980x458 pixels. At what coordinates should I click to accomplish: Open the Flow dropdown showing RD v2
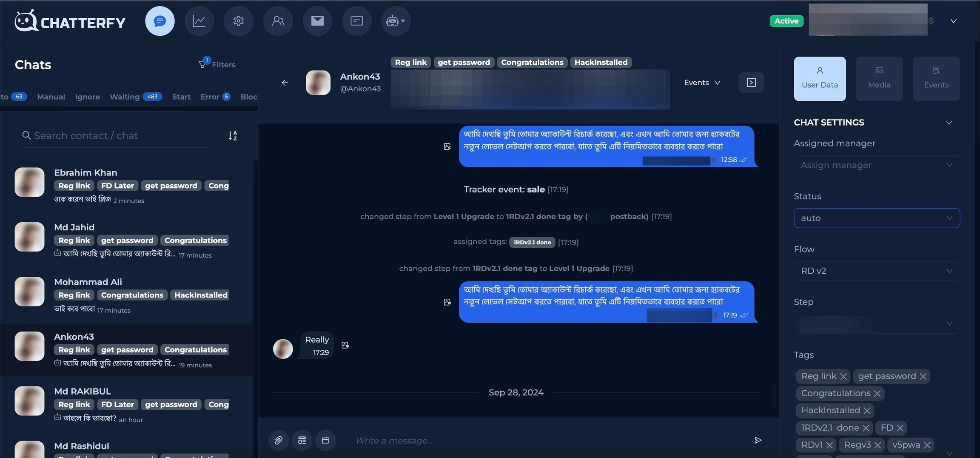coord(877,271)
